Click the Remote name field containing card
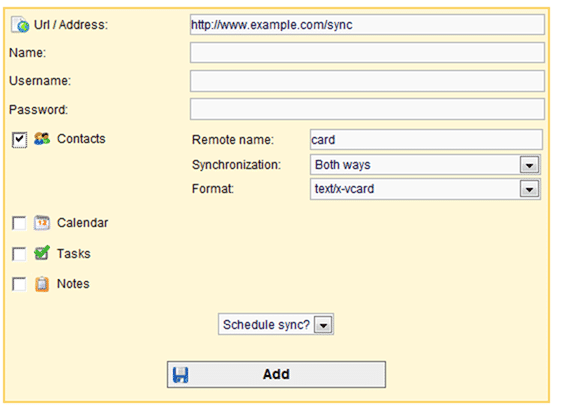Viewport: 564px width, 417px height. point(426,140)
